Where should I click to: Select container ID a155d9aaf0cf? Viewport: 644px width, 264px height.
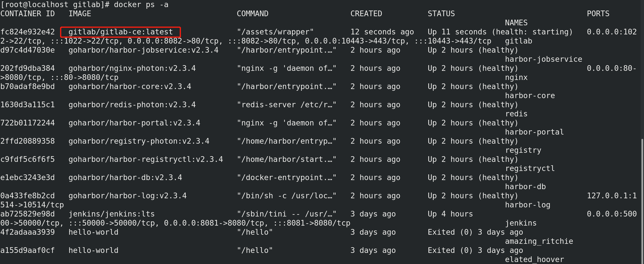28,250
